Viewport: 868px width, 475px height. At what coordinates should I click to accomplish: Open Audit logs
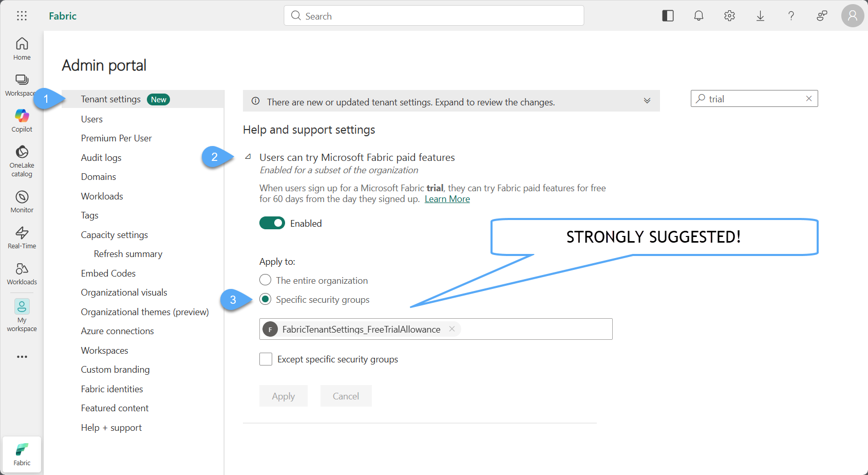click(101, 158)
